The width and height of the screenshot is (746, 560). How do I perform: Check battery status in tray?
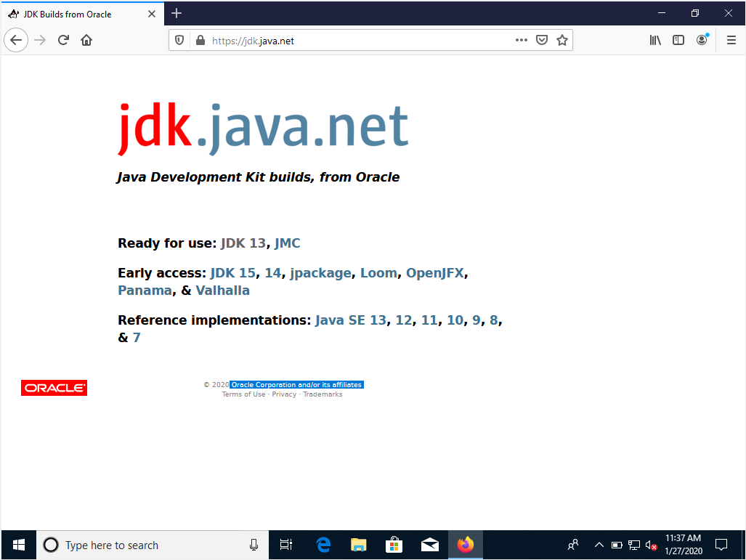(x=617, y=545)
